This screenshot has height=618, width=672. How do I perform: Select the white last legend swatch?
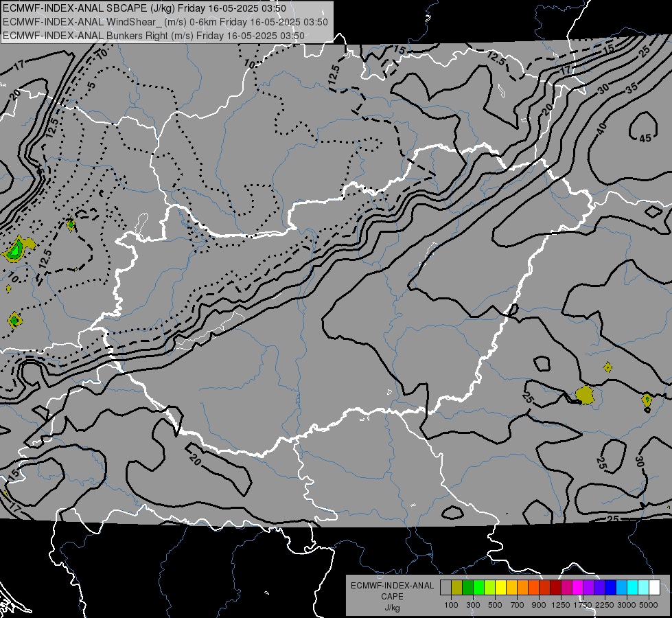(655, 588)
